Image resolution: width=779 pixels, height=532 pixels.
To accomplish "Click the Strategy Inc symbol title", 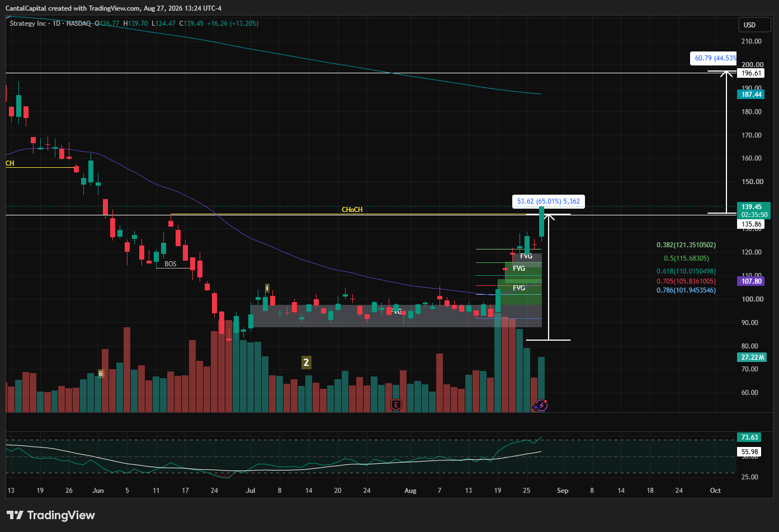I will pyautogui.click(x=28, y=23).
